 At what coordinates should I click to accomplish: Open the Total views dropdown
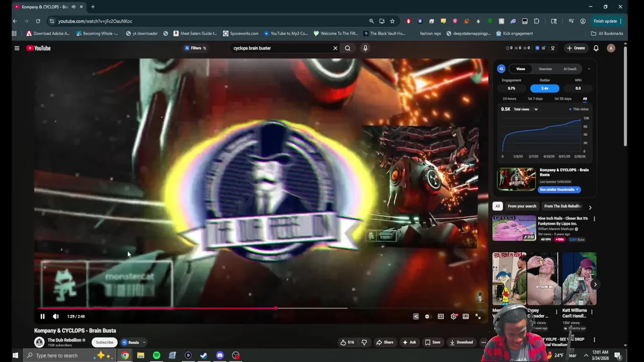pyautogui.click(x=525, y=109)
